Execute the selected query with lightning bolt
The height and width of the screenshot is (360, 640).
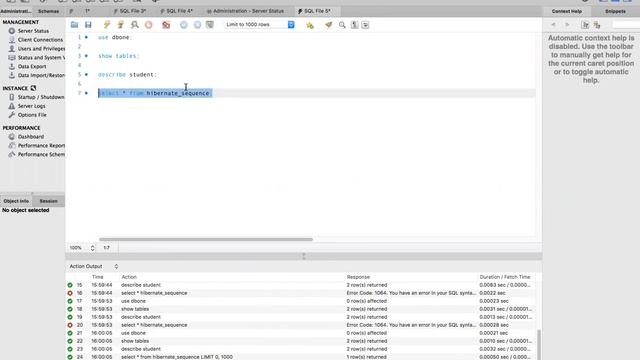pos(107,25)
